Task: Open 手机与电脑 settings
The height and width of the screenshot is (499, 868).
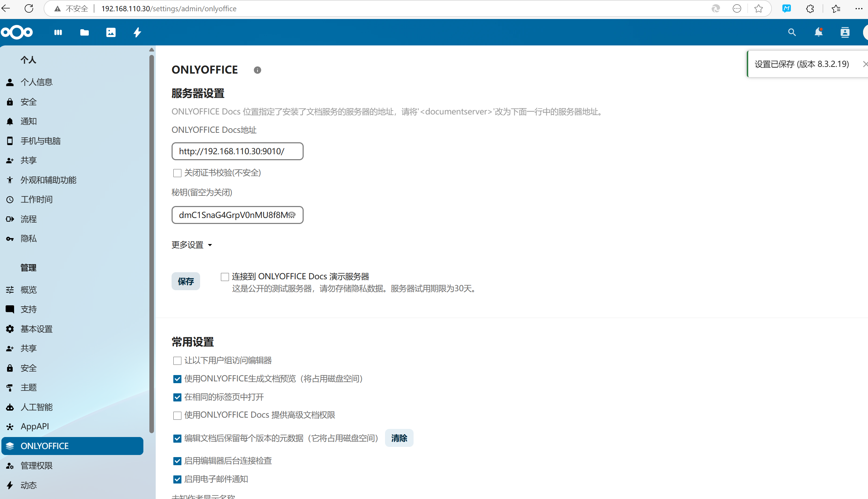Action: 72,141
